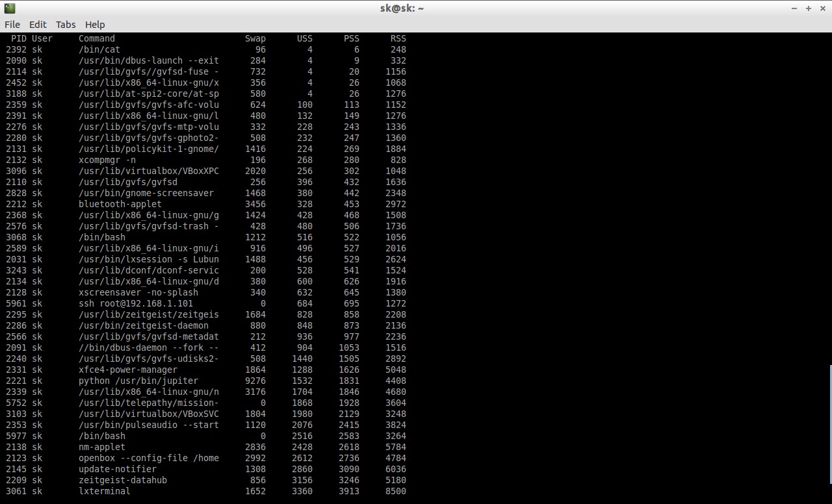Click the /usr/lib/dconf/dconf-servic command
This screenshot has height=504, width=832.
(149, 270)
